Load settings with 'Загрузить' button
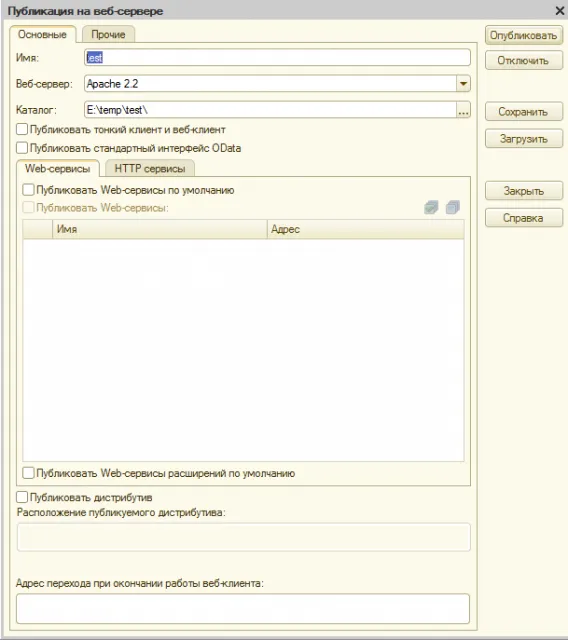 tap(524, 139)
